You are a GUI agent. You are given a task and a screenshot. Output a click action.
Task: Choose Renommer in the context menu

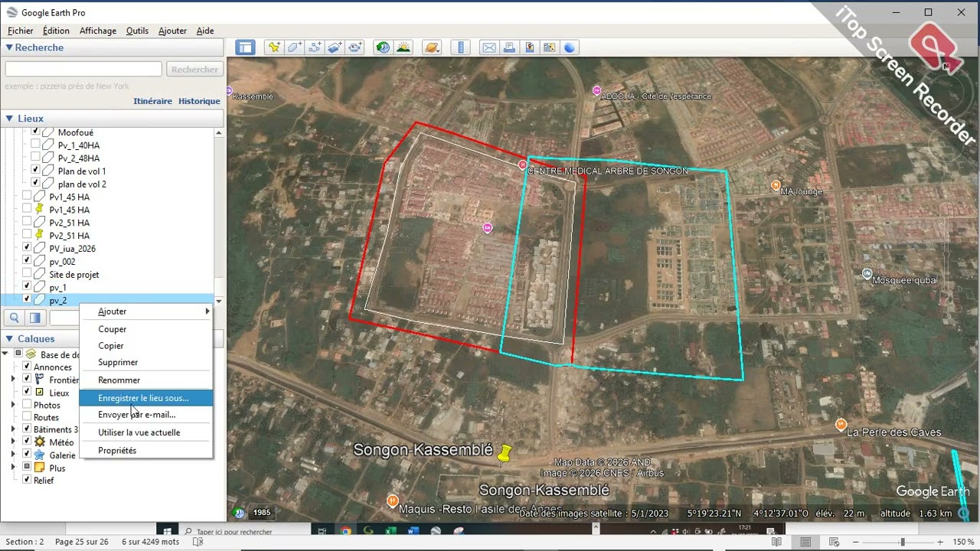point(145,380)
